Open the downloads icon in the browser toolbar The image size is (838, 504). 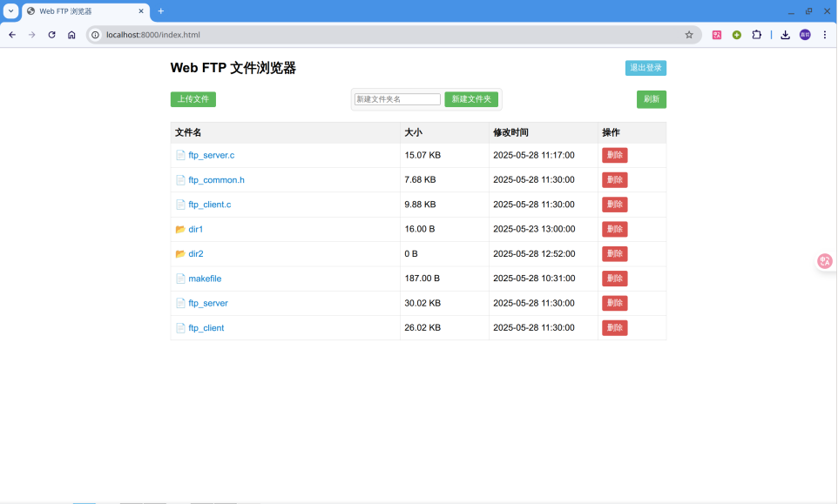(x=785, y=35)
